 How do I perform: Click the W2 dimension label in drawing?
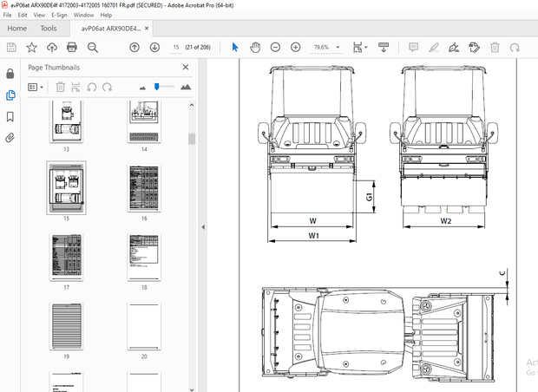point(446,221)
